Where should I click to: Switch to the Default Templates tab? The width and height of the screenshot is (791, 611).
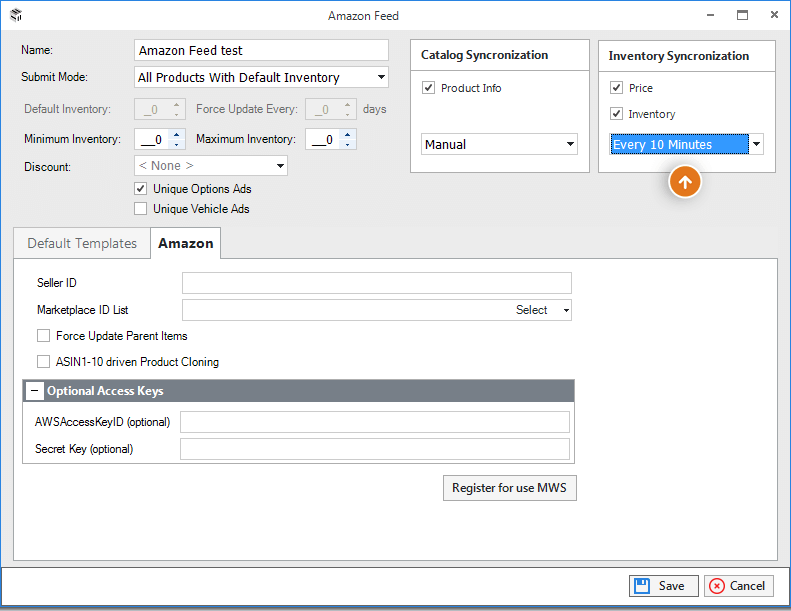[x=82, y=243]
